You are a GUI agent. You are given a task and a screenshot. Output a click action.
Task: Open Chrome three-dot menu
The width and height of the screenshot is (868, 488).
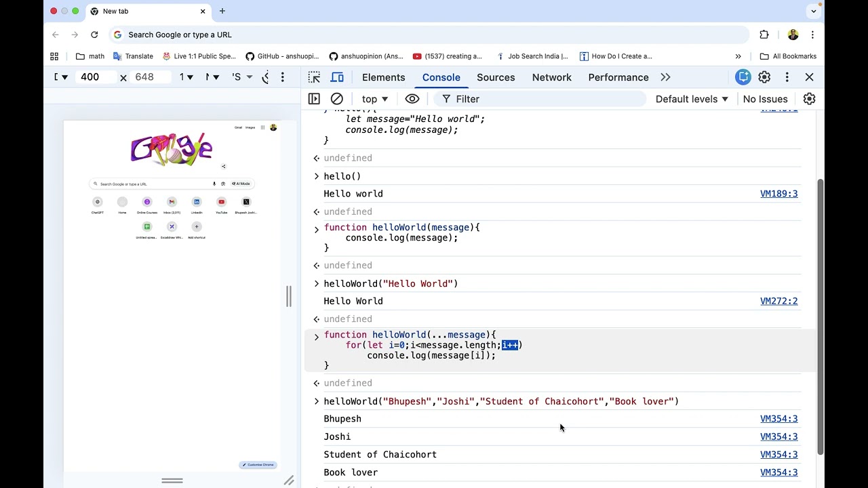pyautogui.click(x=812, y=35)
